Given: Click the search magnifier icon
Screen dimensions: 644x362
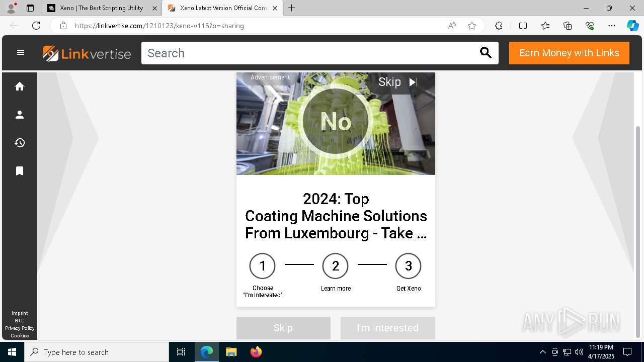Looking at the screenshot, I should (486, 53).
